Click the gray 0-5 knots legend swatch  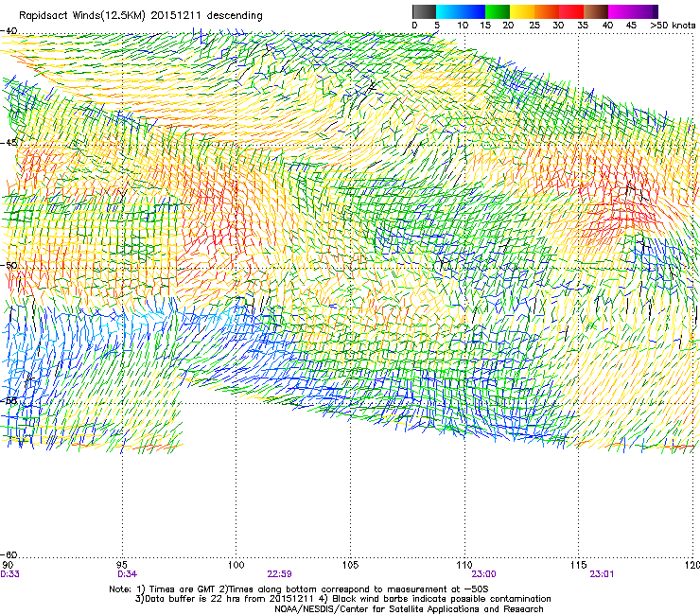(425, 11)
